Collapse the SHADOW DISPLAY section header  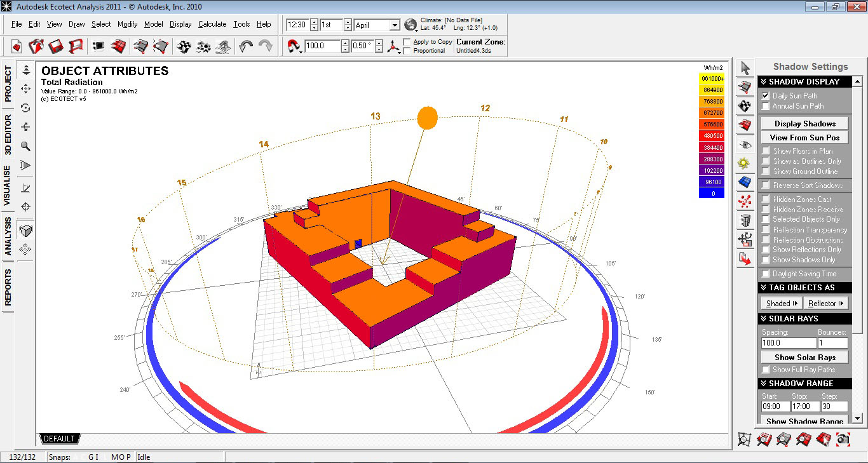(x=804, y=82)
